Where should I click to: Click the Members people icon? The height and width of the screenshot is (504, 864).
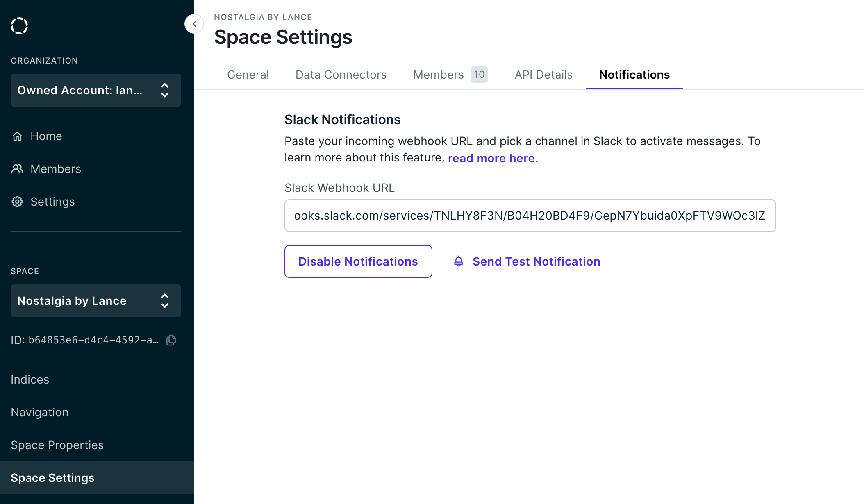pyautogui.click(x=17, y=169)
